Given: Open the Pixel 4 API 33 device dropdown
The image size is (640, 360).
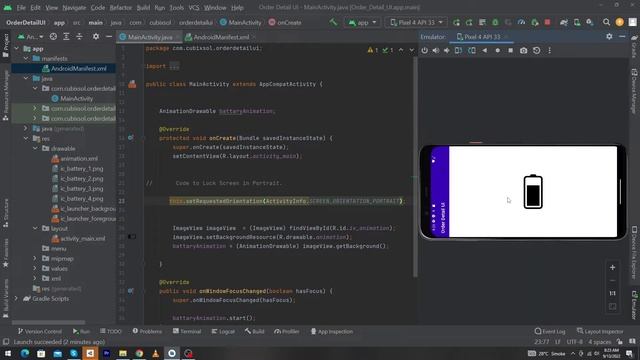Looking at the screenshot, I should pos(416,22).
